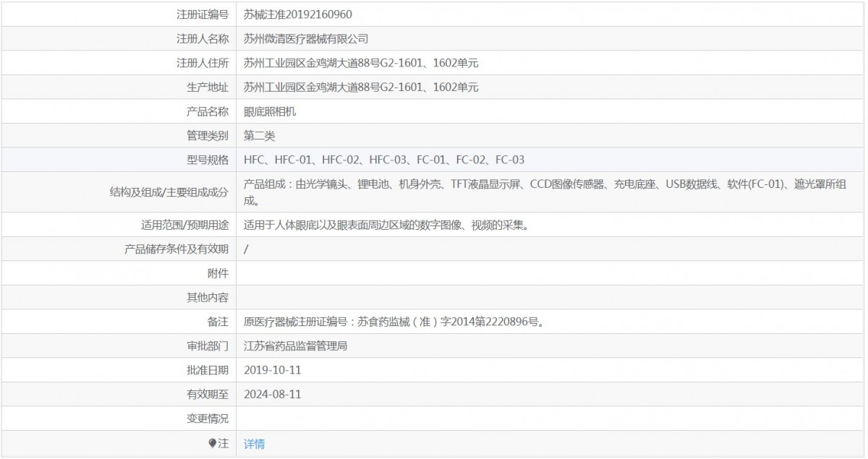
Task: Click the 其他内容 label
Action: 208,297
